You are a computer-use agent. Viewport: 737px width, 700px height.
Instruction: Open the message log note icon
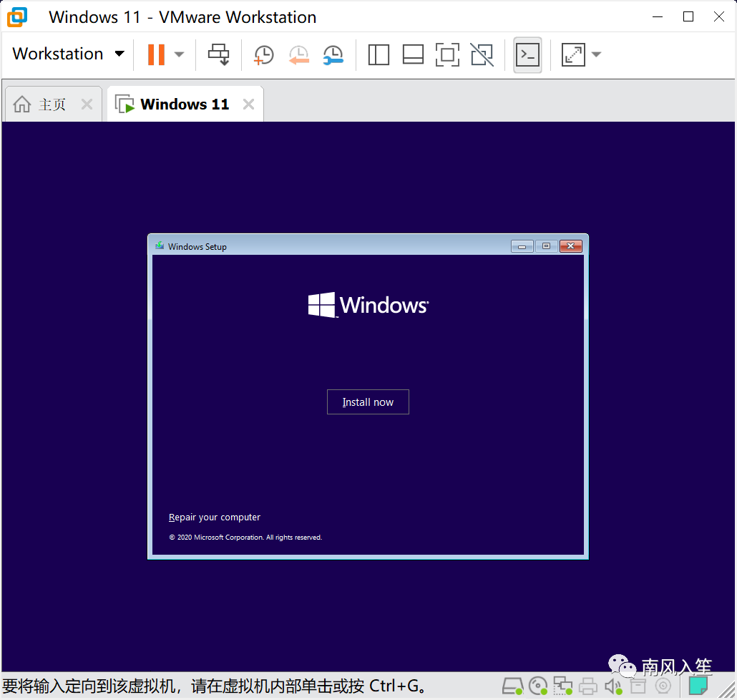tap(698, 686)
